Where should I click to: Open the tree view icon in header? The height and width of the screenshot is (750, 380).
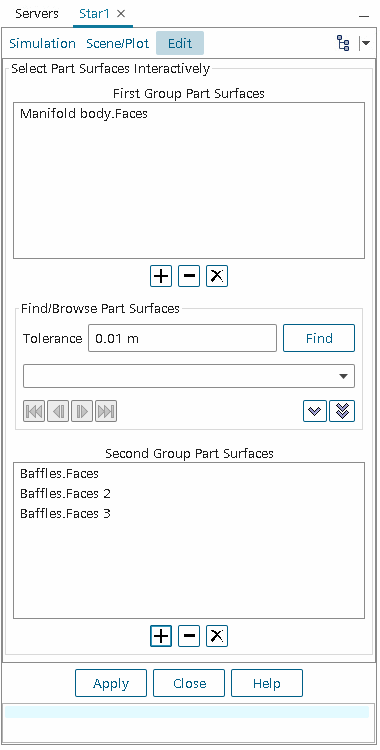click(343, 44)
